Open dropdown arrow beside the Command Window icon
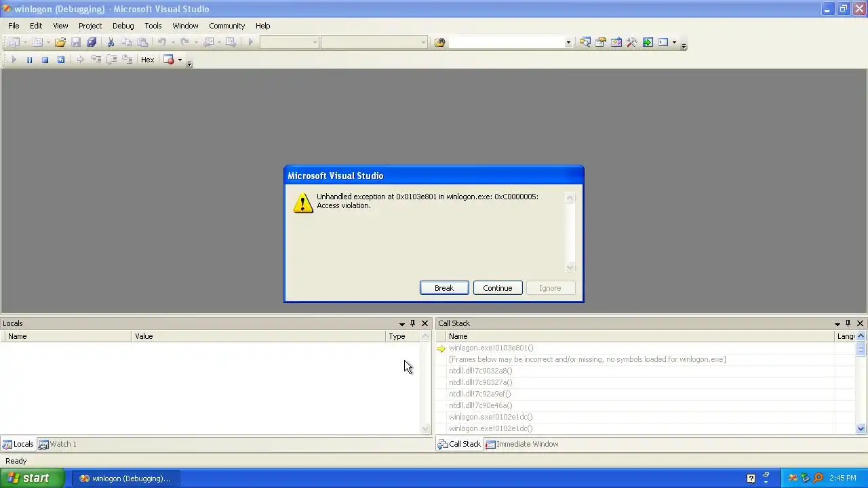The image size is (868, 488). 674,42
